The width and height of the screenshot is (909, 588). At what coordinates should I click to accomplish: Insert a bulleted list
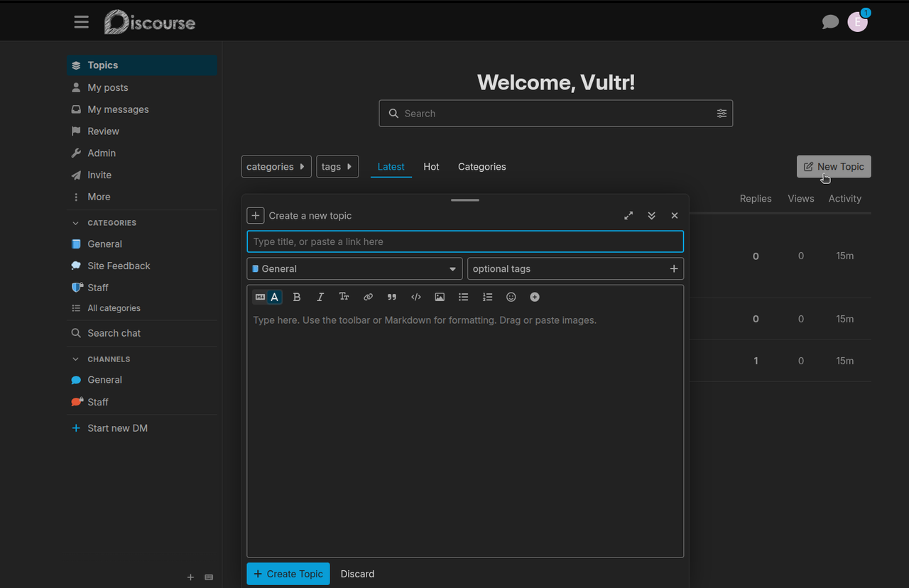[x=464, y=297]
